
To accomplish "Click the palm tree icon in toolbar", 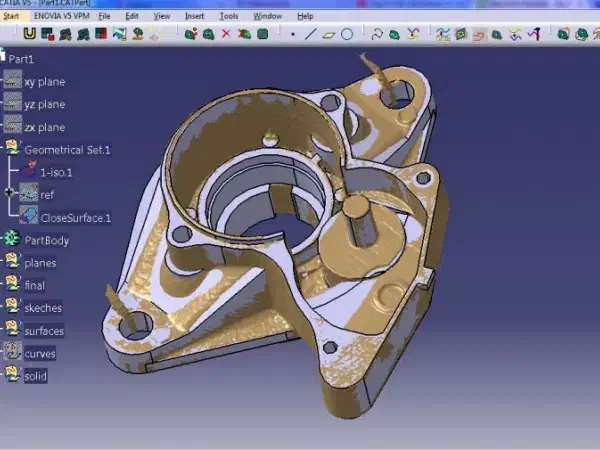I will (137, 34).
